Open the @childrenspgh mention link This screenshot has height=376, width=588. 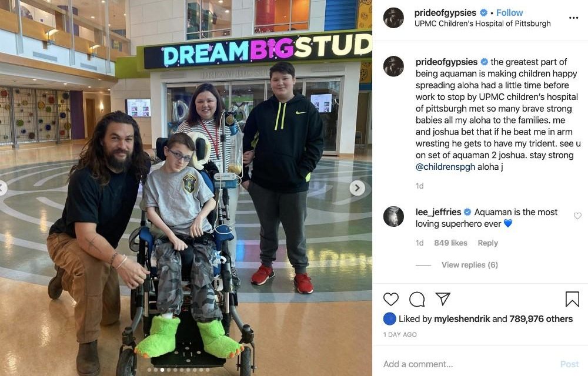coord(445,167)
